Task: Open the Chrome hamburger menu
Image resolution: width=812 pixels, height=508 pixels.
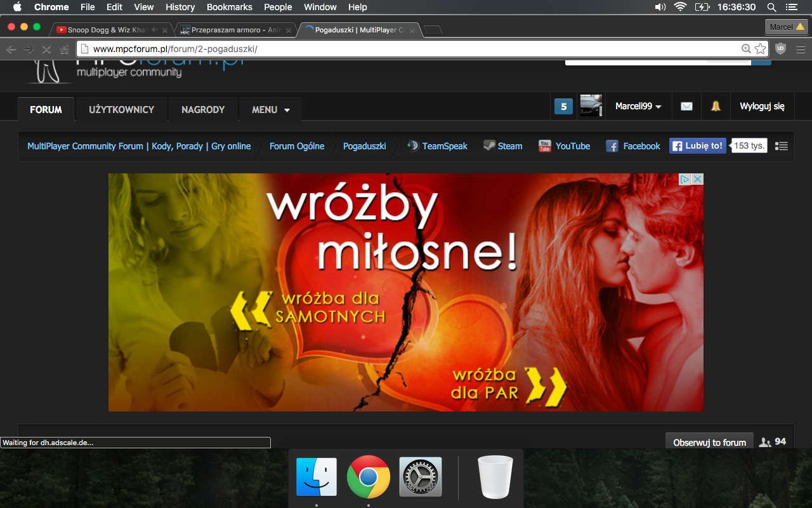Action: pos(800,49)
